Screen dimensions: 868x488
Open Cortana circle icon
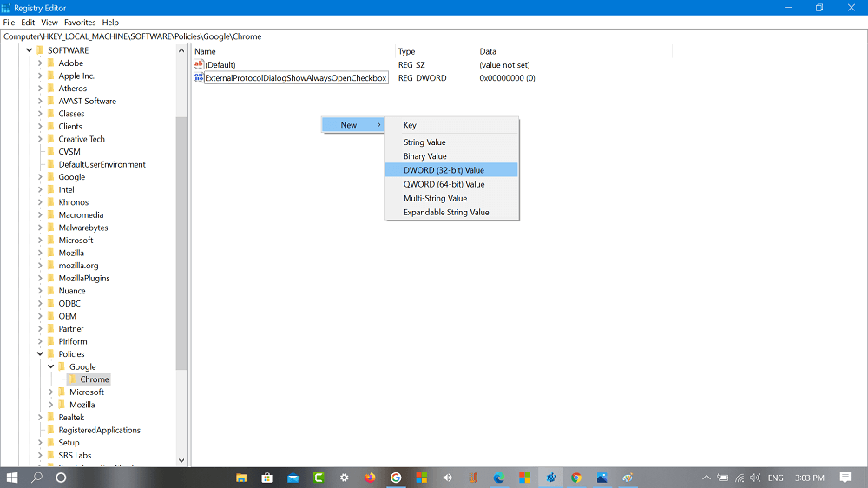[61, 478]
